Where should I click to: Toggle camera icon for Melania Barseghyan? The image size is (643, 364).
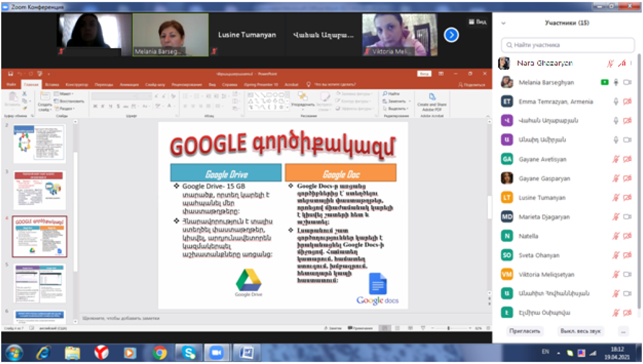[628, 82]
